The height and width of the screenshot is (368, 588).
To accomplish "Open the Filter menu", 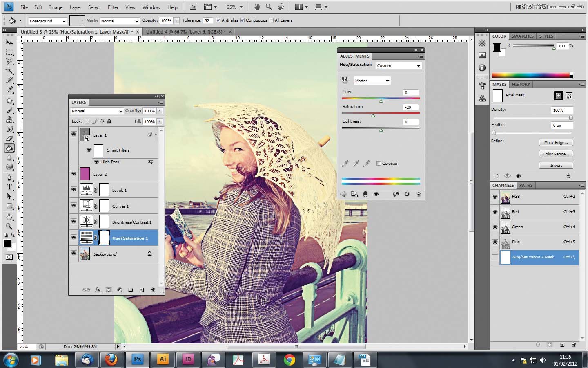I will coord(113,7).
